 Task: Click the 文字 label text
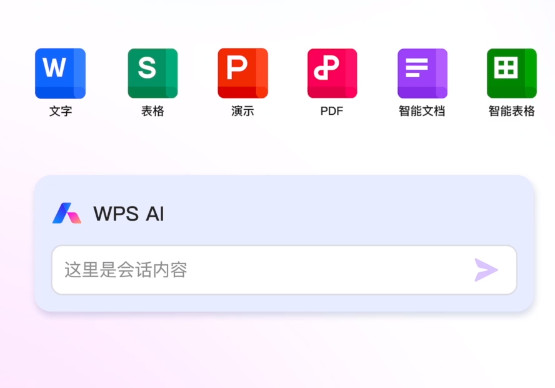[x=61, y=111]
